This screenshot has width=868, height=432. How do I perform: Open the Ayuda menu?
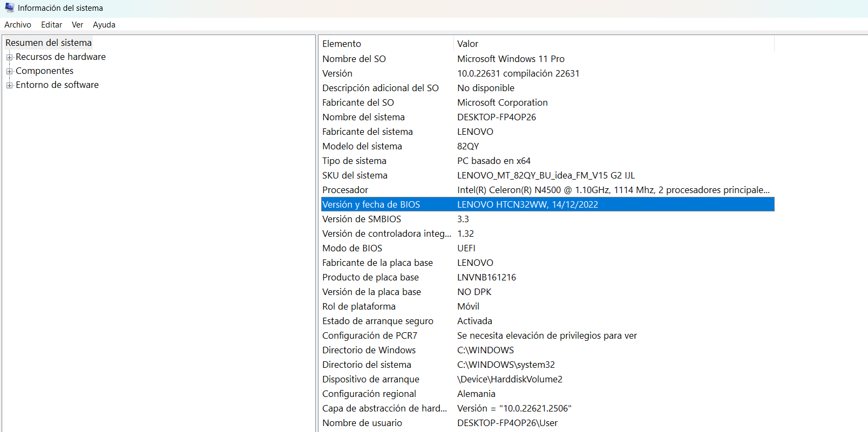[x=104, y=25]
